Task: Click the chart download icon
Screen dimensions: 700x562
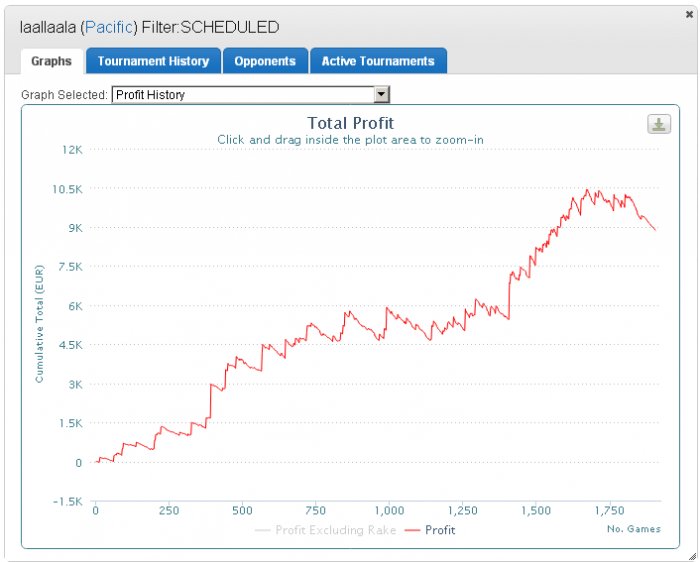Action: 659,124
